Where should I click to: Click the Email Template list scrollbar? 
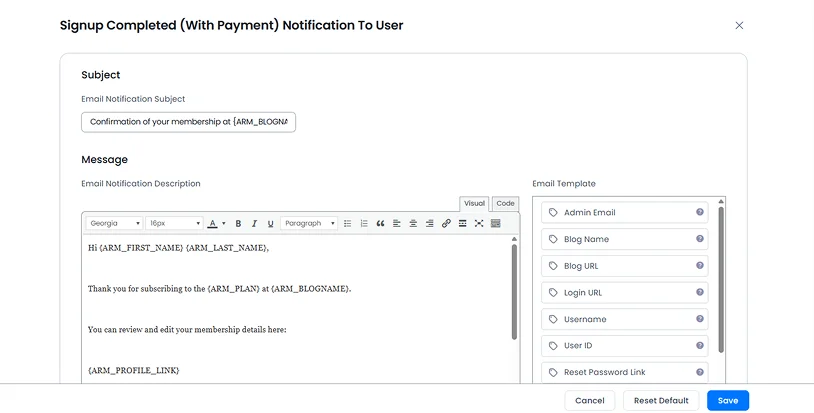click(721, 279)
